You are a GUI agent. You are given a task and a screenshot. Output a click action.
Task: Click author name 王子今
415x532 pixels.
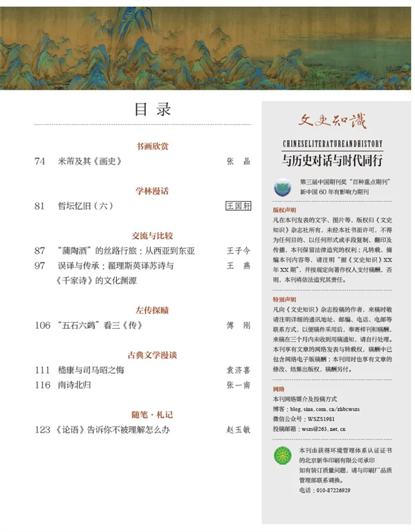(x=239, y=251)
